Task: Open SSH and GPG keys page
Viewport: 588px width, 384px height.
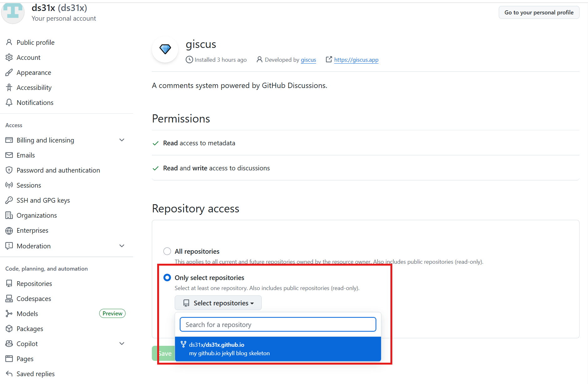Action: pyautogui.click(x=43, y=200)
